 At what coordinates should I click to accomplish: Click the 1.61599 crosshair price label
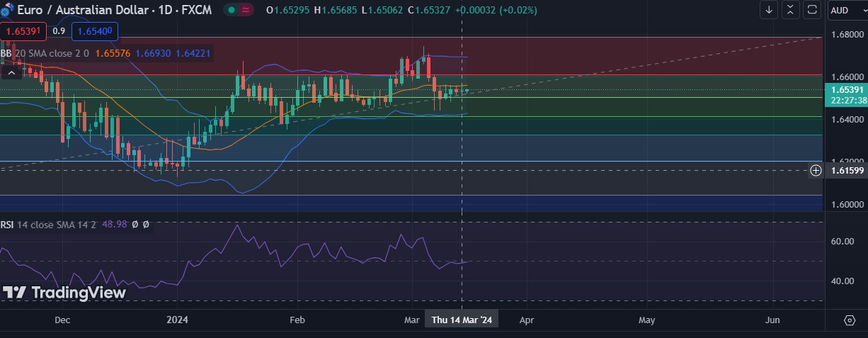(x=847, y=171)
